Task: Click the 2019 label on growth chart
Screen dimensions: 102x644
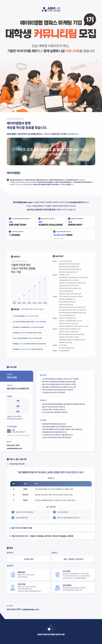Action: point(14,303)
